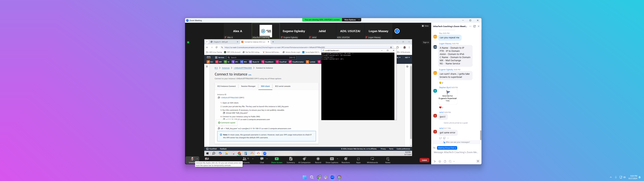This screenshot has height=181, width=644.
Task: Start recording with the Record icon
Action: pos(318,160)
